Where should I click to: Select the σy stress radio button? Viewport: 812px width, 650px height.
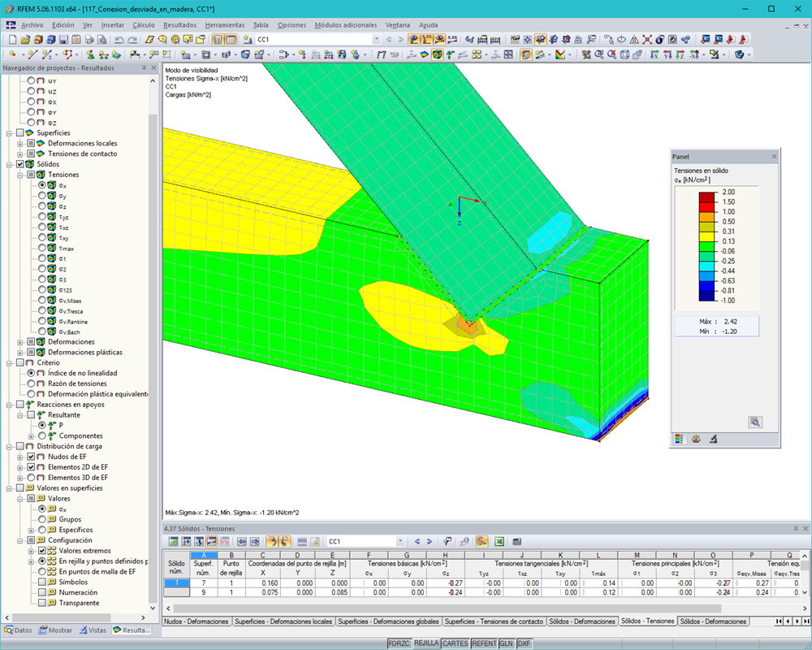coord(42,196)
